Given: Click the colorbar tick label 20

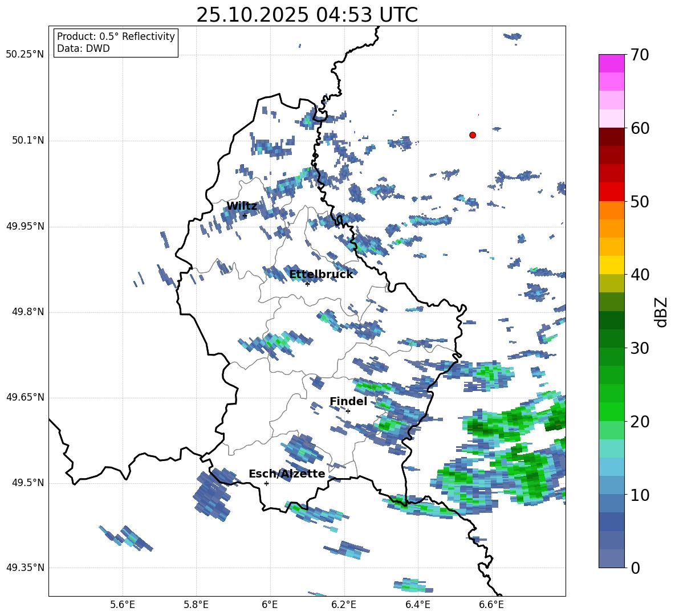Looking at the screenshot, I should (x=640, y=422).
